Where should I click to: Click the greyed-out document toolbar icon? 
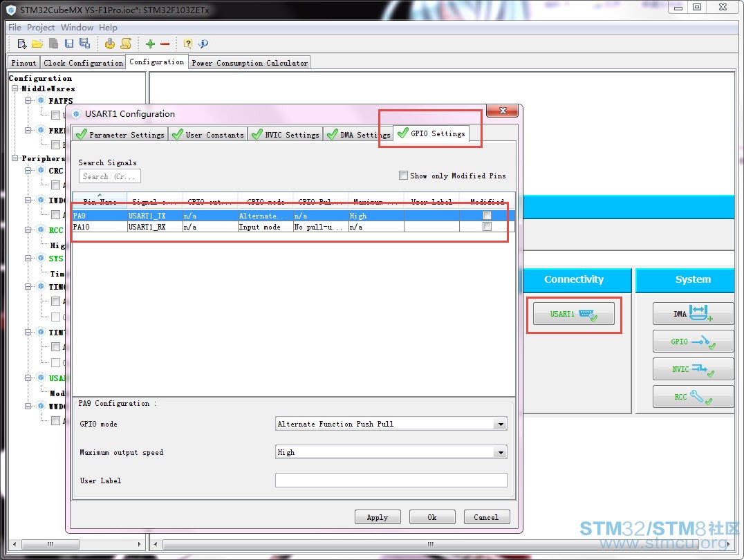pyautogui.click(x=54, y=44)
